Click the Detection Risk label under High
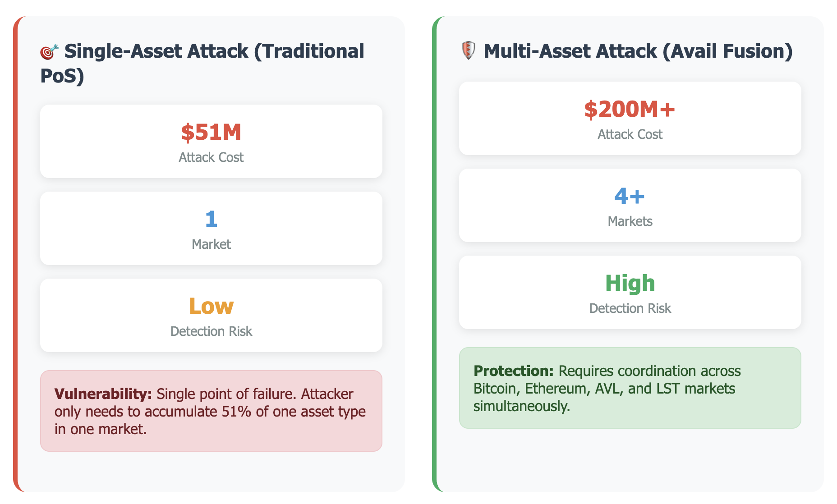837x504 pixels. tap(630, 308)
